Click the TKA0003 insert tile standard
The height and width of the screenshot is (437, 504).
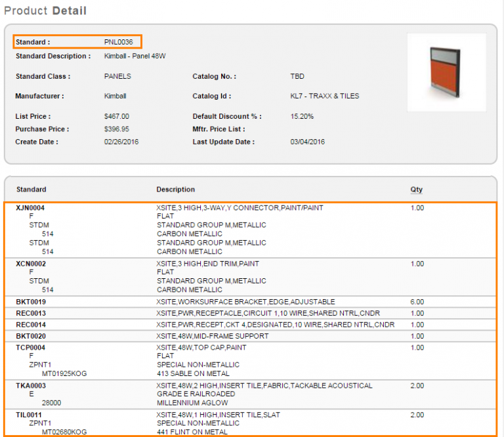(31, 386)
